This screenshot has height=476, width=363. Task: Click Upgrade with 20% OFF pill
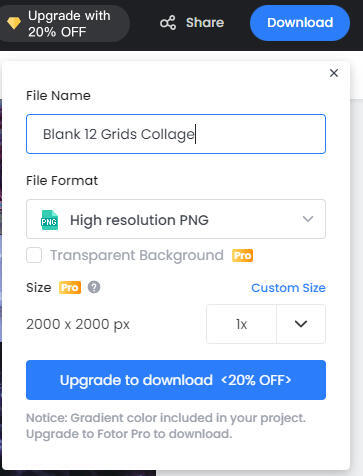click(63, 23)
